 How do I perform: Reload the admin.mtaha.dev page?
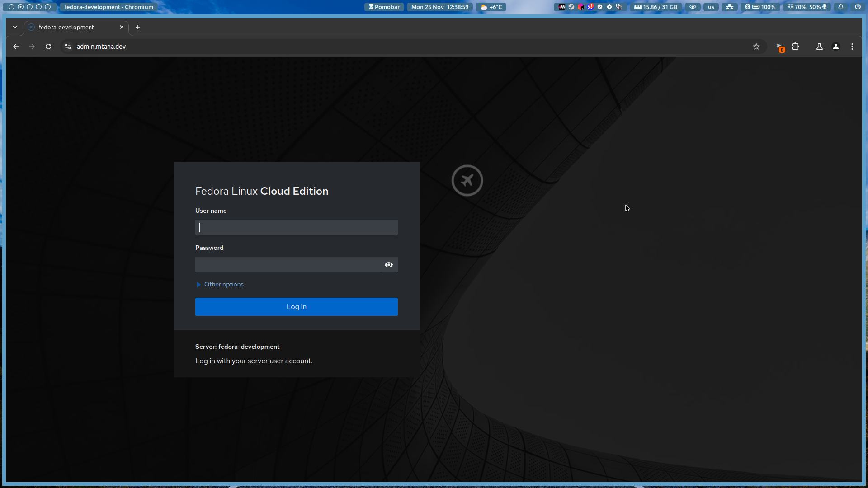pyautogui.click(x=48, y=47)
